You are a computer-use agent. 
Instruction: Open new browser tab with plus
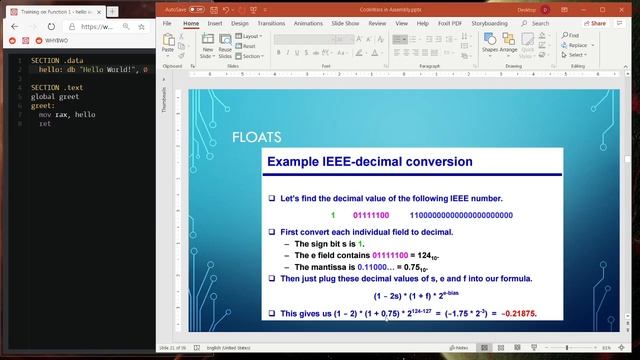pyautogui.click(x=112, y=12)
